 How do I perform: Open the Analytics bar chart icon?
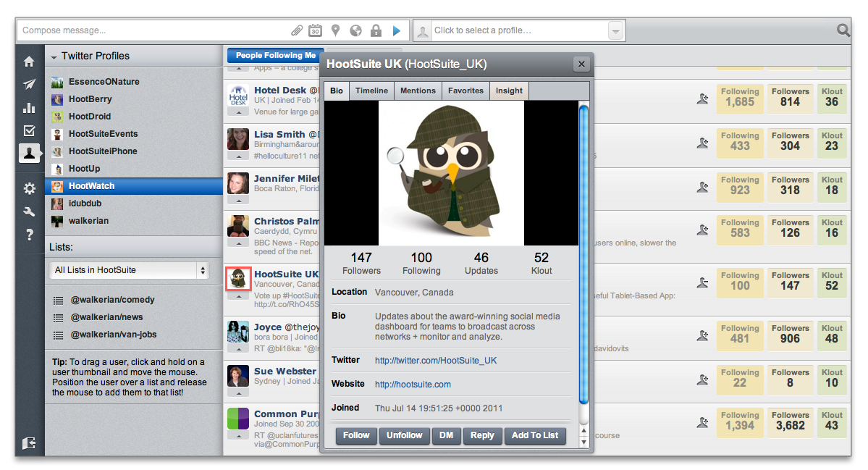pyautogui.click(x=30, y=107)
